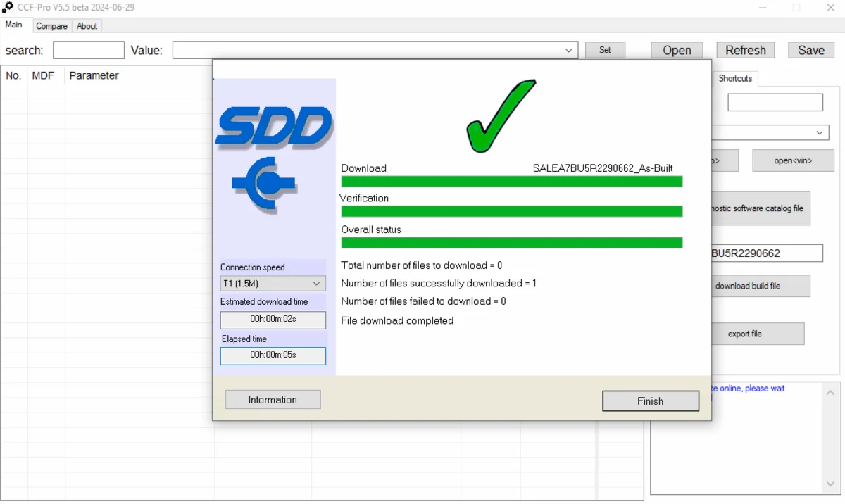Open the dropdown list in the Shortcuts panel
Viewport: 845px width, 504px height.
click(819, 132)
